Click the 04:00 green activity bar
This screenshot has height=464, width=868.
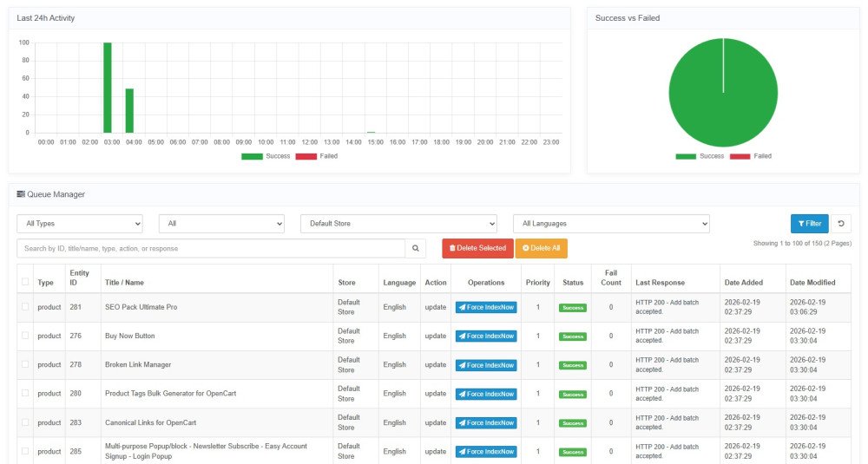point(129,111)
